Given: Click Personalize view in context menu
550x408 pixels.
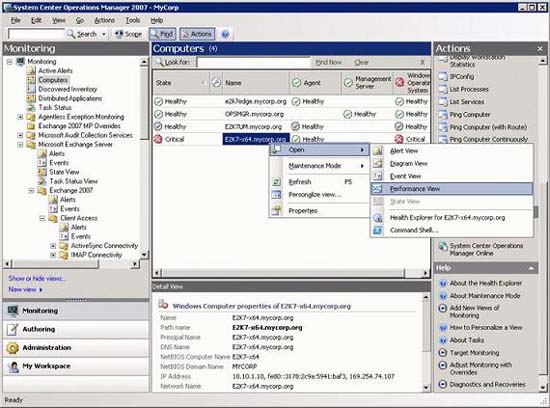Looking at the screenshot, I should pyautogui.click(x=319, y=194).
